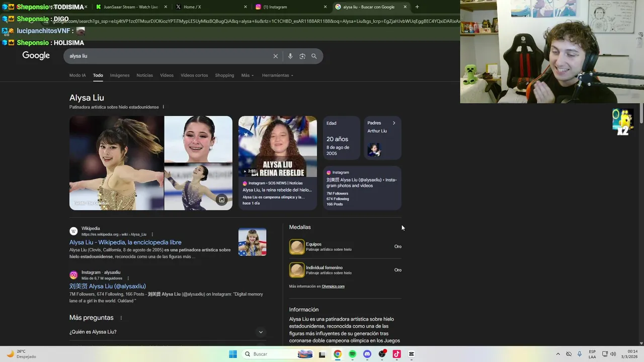This screenshot has height=362, width=644.
Task: Select the Noticias search tab
Action: pyautogui.click(x=144, y=75)
